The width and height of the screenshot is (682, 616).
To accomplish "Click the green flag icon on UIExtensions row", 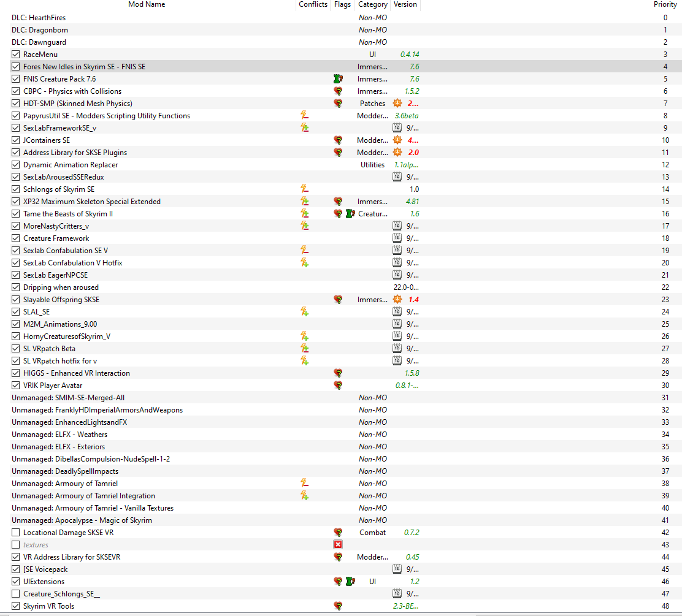I will click(350, 581).
